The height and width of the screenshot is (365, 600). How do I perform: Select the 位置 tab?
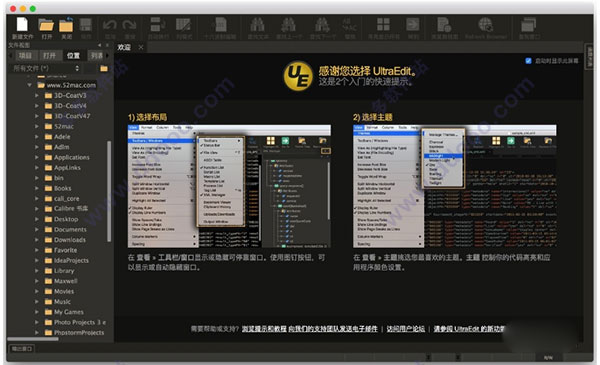click(73, 56)
